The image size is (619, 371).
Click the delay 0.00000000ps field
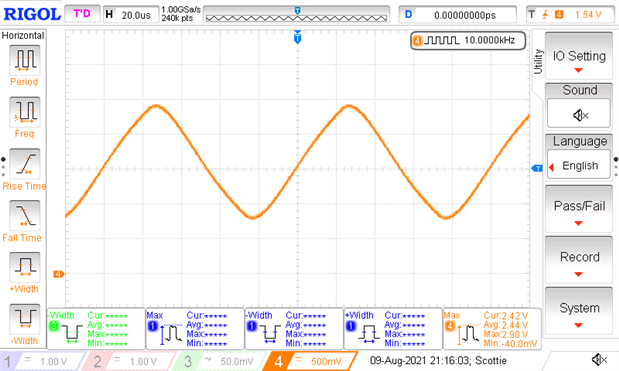pyautogui.click(x=457, y=15)
